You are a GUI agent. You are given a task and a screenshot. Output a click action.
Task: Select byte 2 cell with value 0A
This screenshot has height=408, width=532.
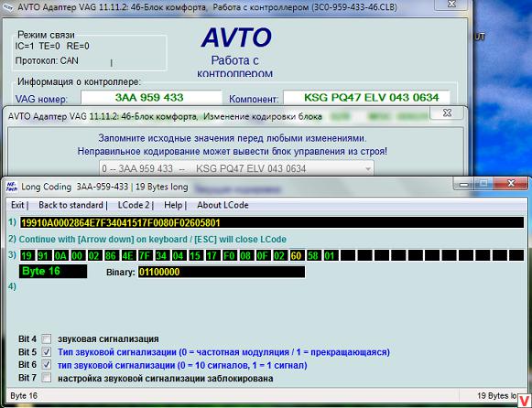(x=60, y=255)
